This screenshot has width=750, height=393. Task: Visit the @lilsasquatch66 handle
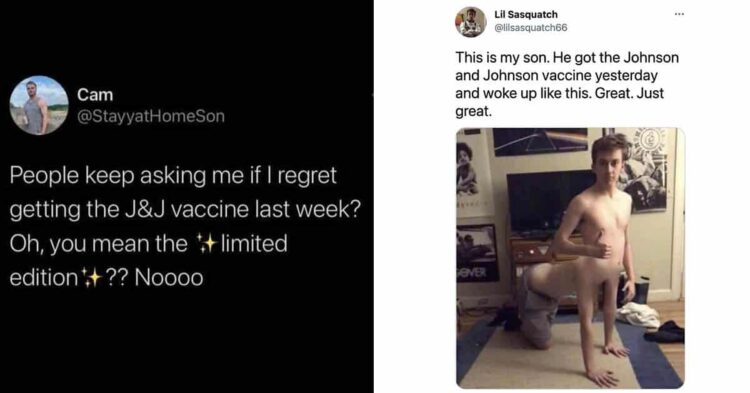pos(530,28)
